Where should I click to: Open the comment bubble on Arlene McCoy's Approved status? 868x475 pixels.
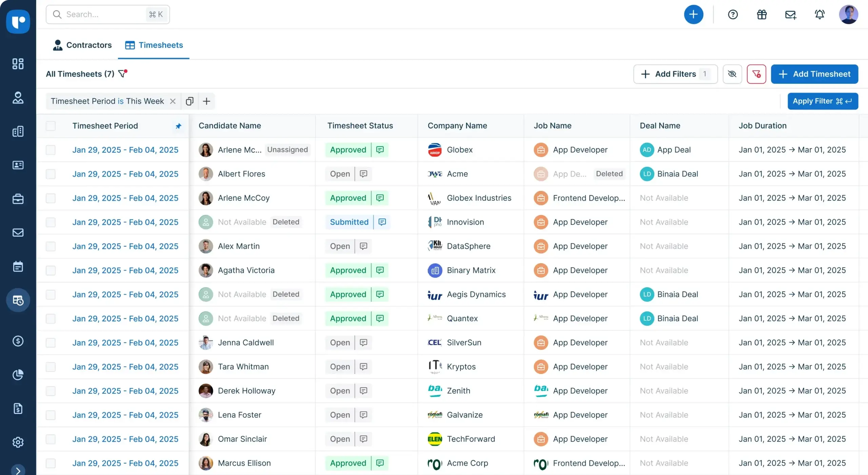point(379,198)
